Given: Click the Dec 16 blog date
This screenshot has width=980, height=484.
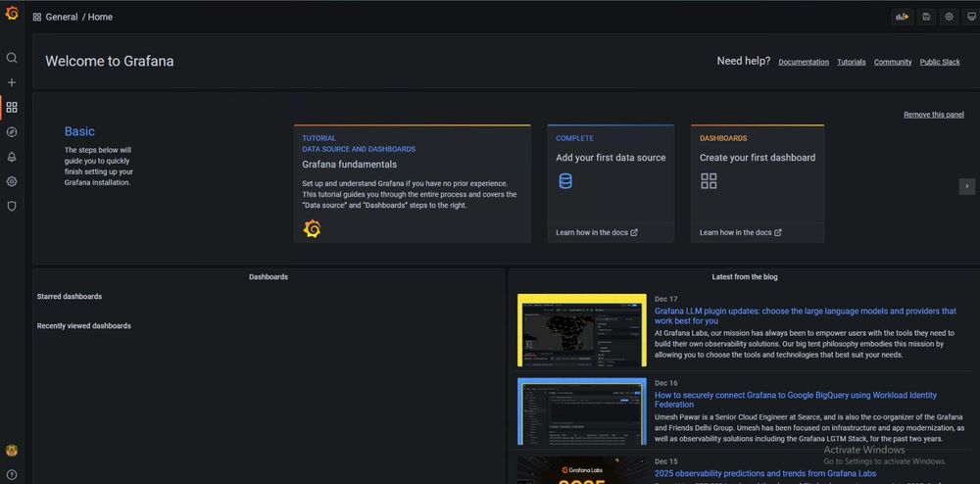Looking at the screenshot, I should tap(665, 383).
